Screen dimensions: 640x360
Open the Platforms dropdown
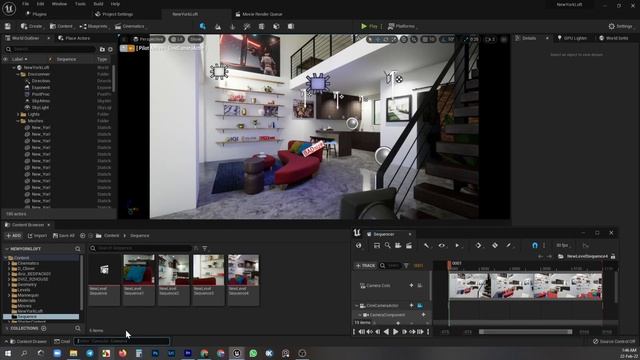point(402,26)
